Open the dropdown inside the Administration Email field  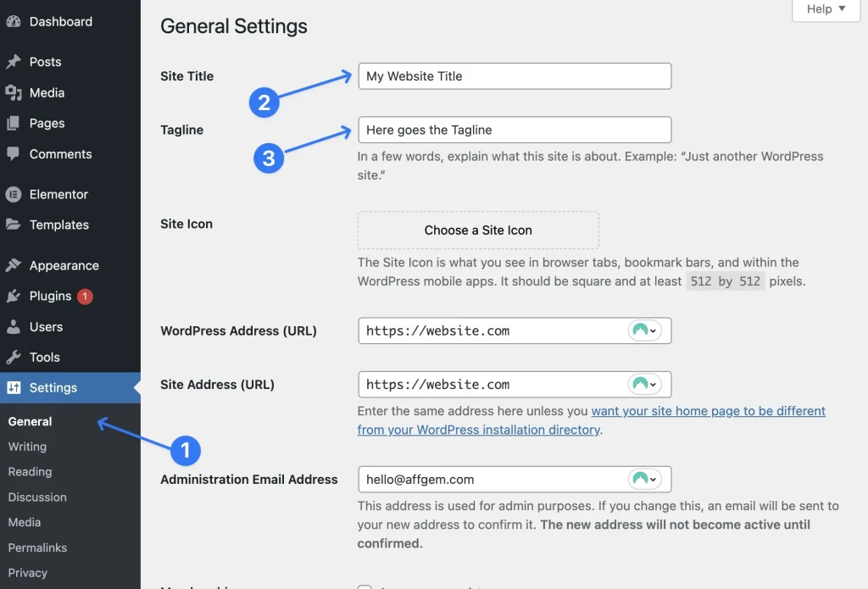(646, 479)
